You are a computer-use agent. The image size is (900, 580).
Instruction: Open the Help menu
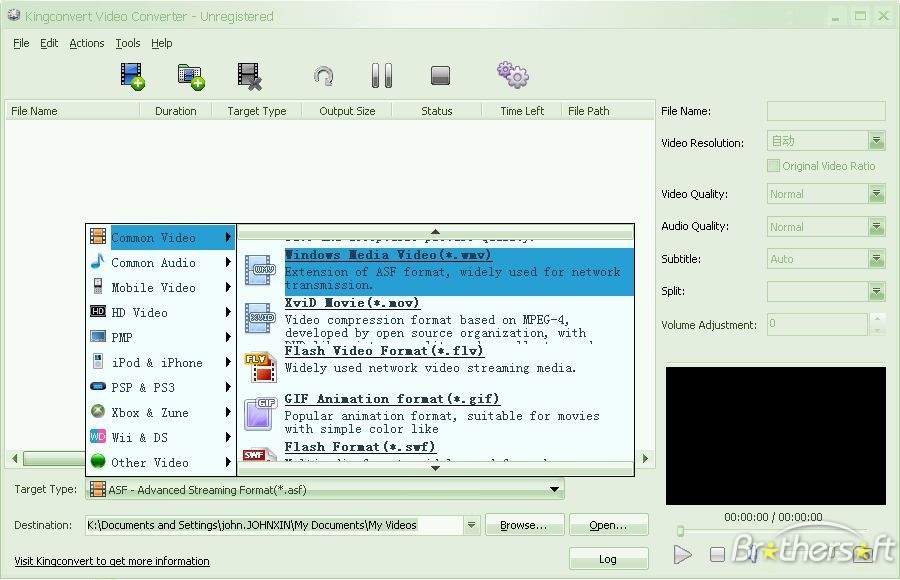point(161,43)
